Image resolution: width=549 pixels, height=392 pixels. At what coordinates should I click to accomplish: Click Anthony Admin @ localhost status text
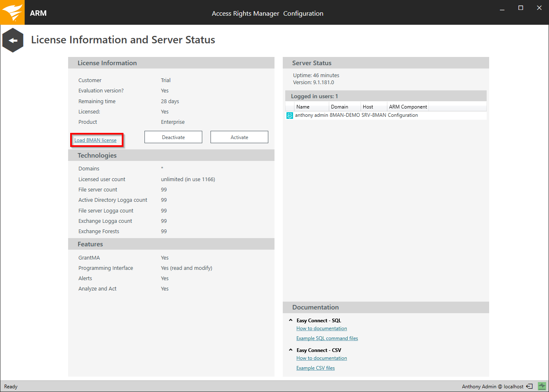[x=492, y=387]
